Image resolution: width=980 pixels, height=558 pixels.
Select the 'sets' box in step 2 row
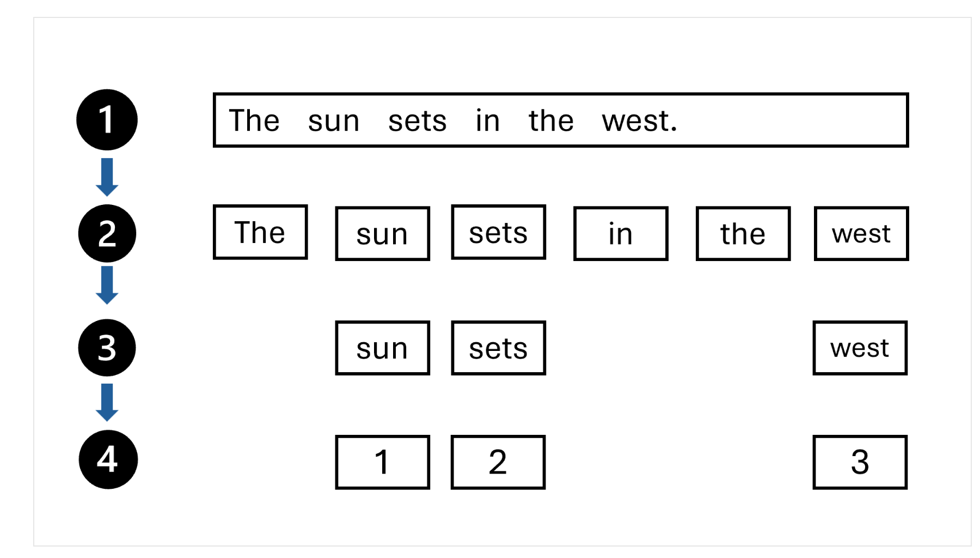tap(498, 232)
